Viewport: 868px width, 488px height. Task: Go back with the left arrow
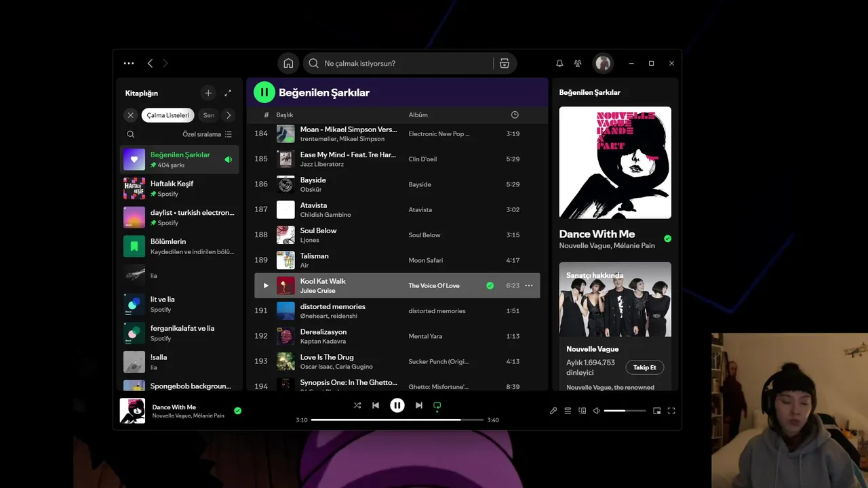point(150,63)
